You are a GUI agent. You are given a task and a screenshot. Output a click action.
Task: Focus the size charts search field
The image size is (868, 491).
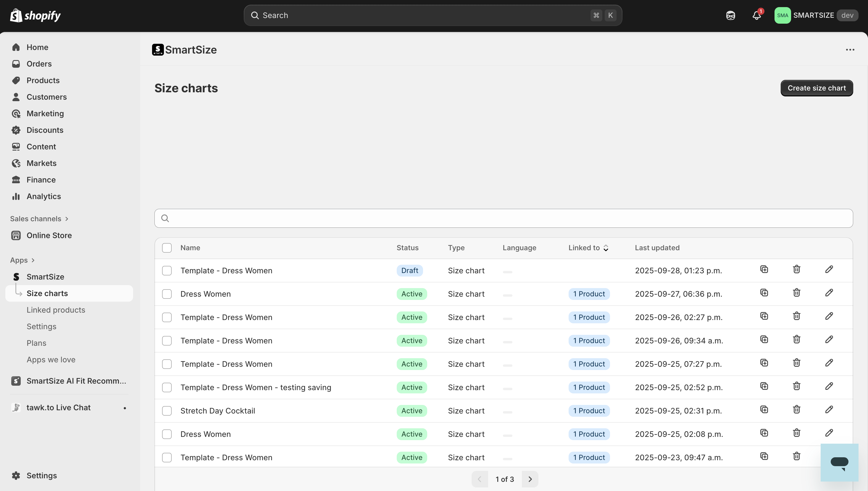pyautogui.click(x=504, y=218)
